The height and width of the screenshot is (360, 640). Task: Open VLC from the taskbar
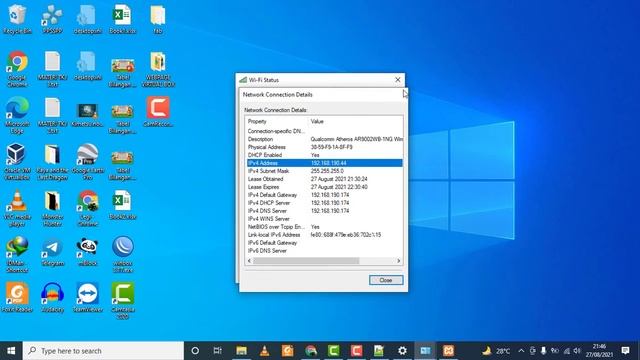[x=264, y=351]
